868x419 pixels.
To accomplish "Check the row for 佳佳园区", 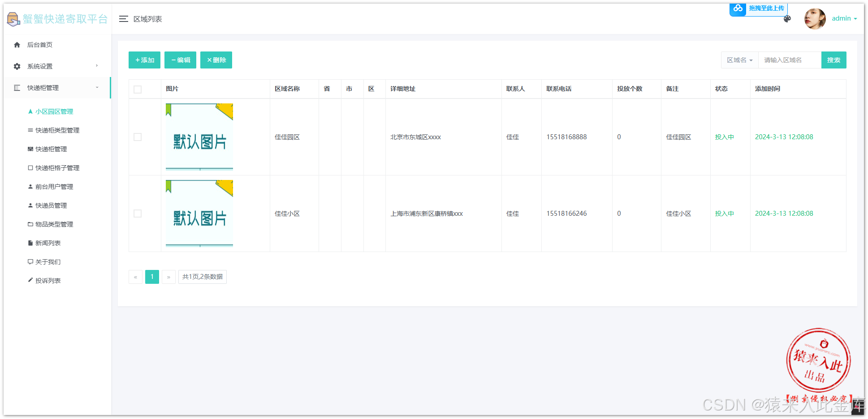I will 138,137.
